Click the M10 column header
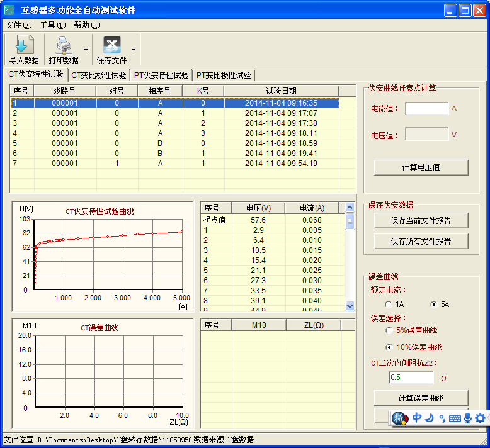Viewport: 490px width, 448px height. [259, 325]
